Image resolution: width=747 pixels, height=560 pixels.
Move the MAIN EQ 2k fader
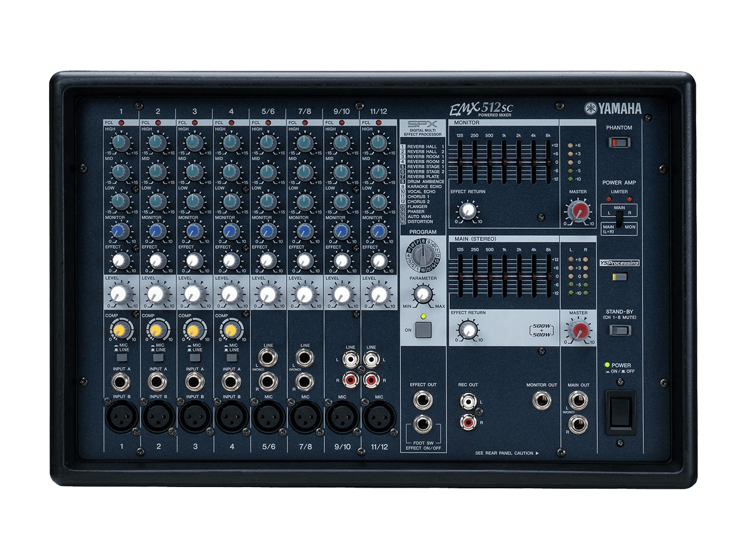pos(518,275)
